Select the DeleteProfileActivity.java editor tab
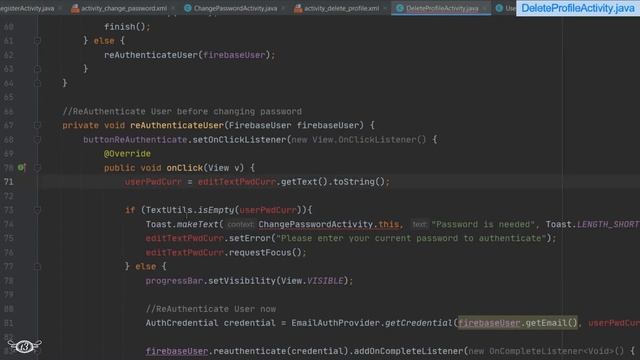The width and height of the screenshot is (640, 360). [442, 8]
